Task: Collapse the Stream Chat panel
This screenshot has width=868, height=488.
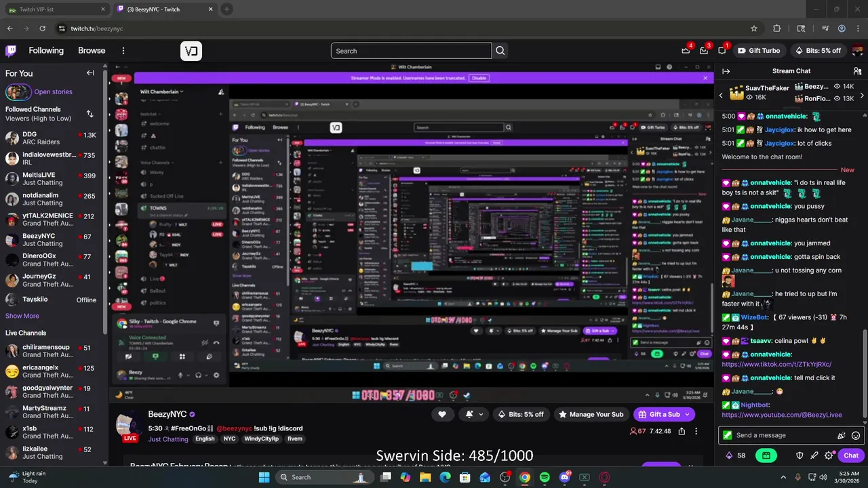Action: [x=726, y=71]
